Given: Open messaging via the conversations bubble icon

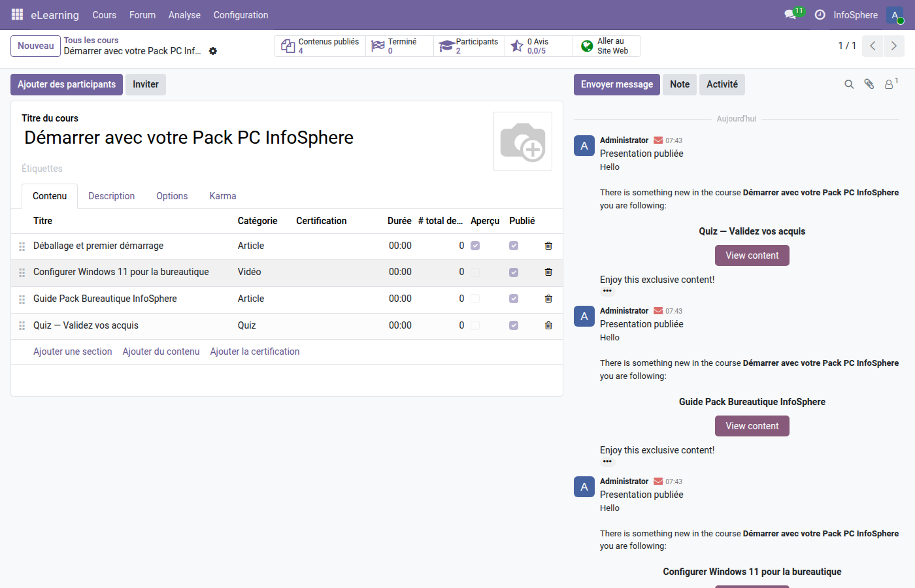Looking at the screenshot, I should (x=790, y=14).
